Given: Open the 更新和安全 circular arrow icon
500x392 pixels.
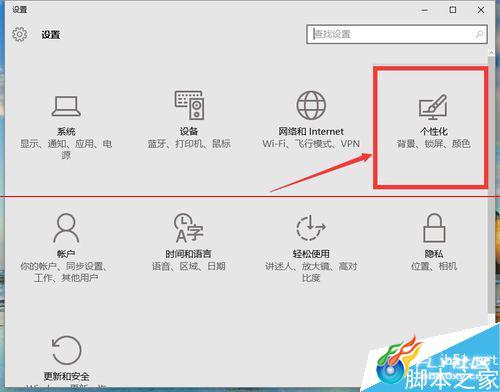Looking at the screenshot, I should [x=66, y=350].
